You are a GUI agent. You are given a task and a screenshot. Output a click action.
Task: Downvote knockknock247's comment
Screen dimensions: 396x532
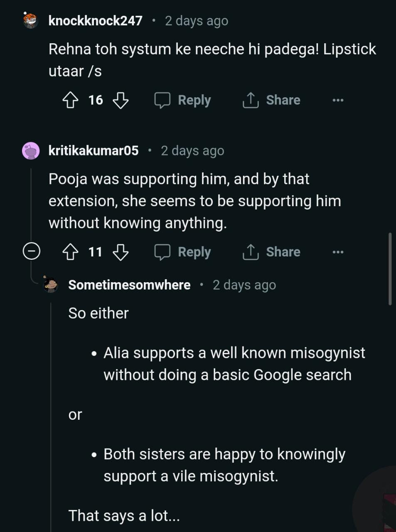[121, 100]
